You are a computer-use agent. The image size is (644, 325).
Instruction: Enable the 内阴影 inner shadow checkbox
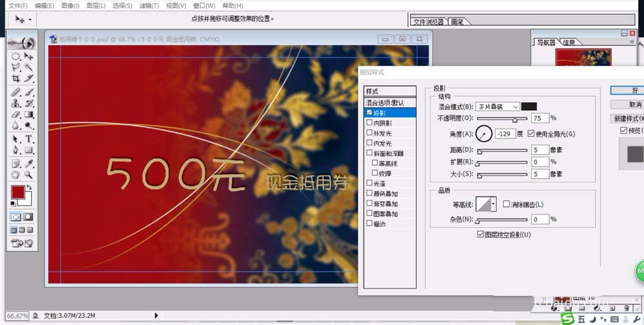369,123
